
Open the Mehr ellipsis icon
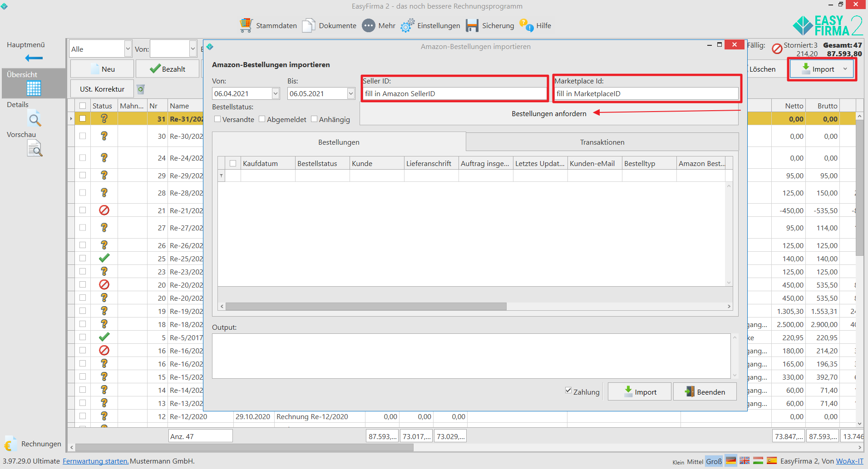coord(369,25)
